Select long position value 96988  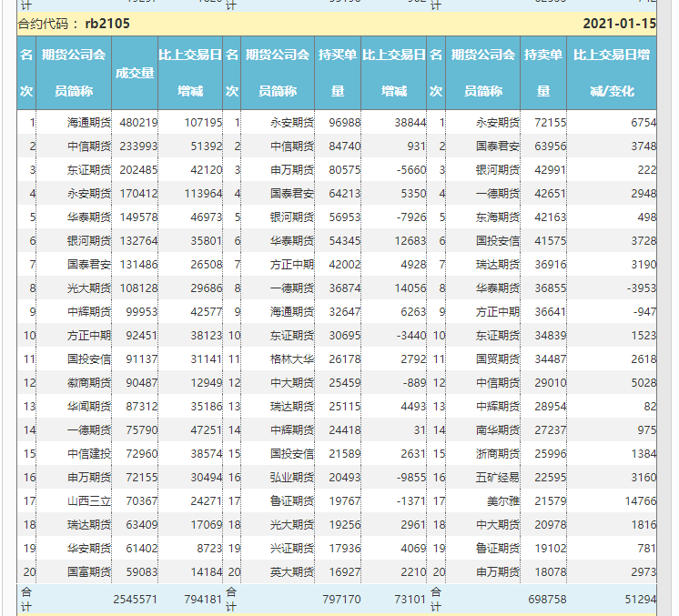click(345, 123)
